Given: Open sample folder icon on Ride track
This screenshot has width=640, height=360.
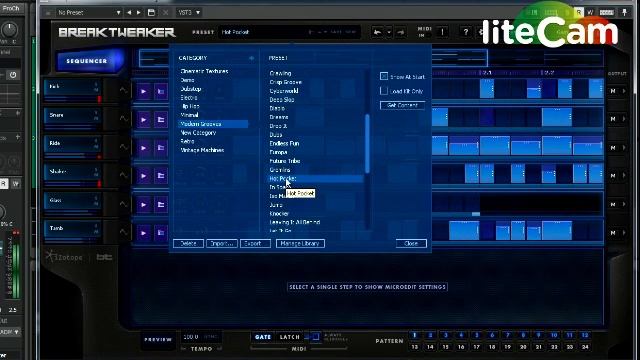Looking at the screenshot, I should pos(161,148).
